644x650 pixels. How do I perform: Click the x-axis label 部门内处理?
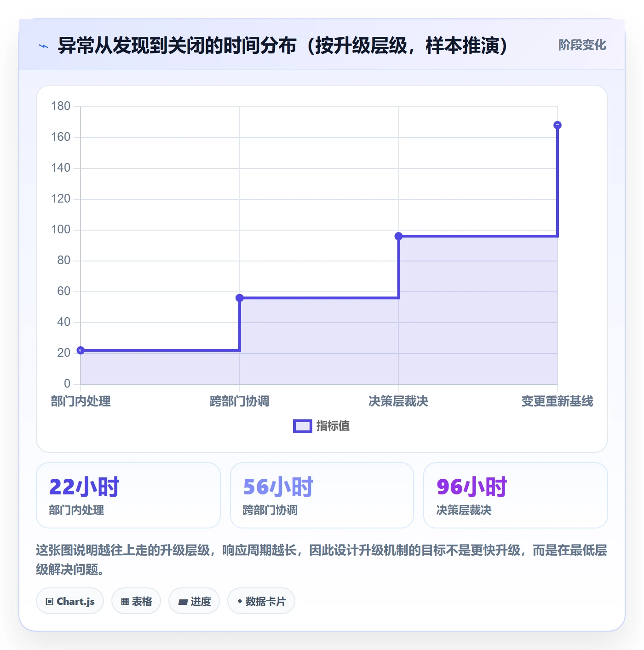coord(80,401)
